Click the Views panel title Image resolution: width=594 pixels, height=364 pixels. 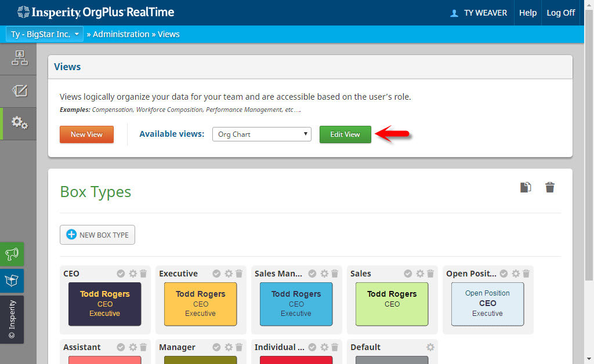pyautogui.click(x=67, y=67)
